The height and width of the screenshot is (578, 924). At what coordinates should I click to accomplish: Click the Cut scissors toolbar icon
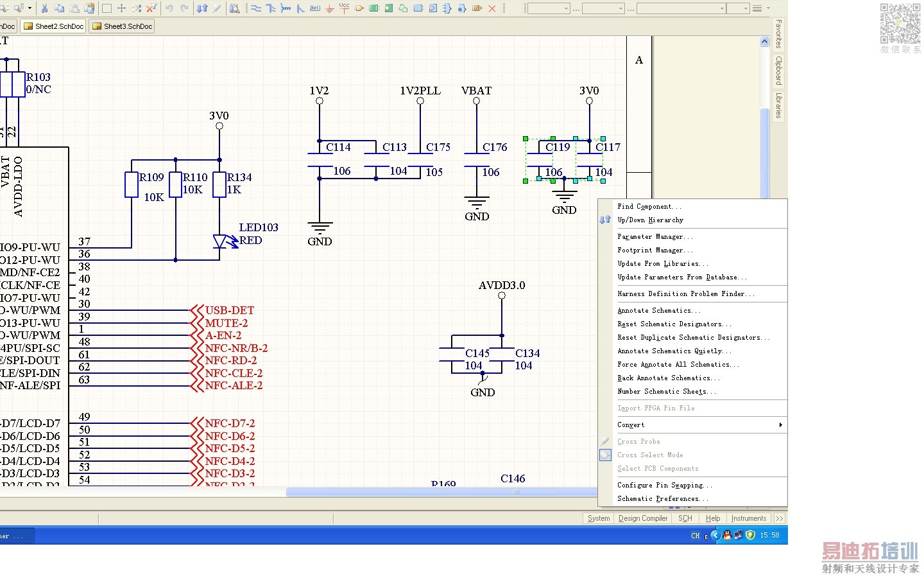pos(44,8)
